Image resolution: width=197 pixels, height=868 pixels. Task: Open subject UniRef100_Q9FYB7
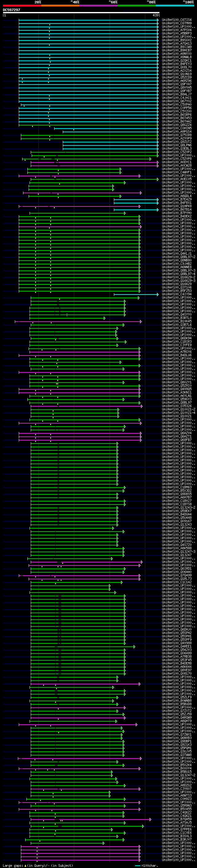177,91
